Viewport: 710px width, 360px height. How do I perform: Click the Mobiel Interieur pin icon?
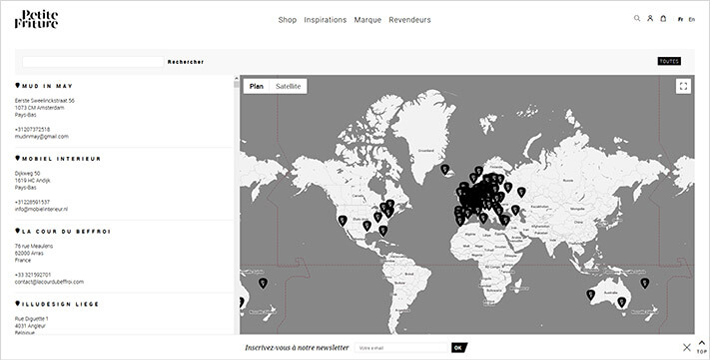(18, 158)
